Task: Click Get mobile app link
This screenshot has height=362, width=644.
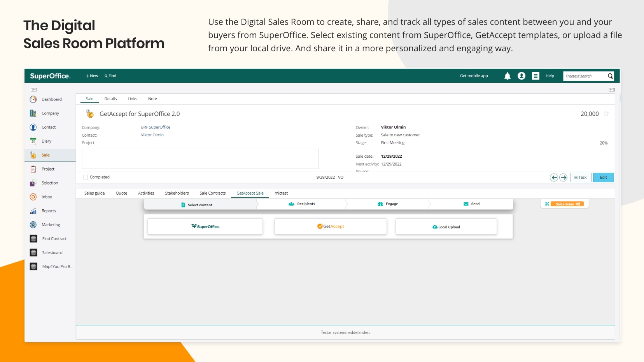Action: tap(474, 76)
